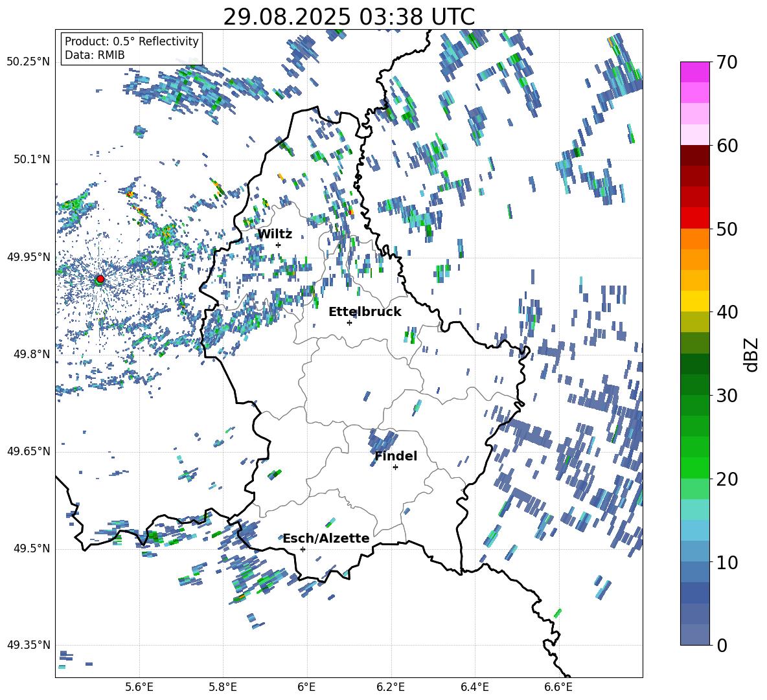
Task: Click the colorbar tick label 40
Action: point(727,312)
